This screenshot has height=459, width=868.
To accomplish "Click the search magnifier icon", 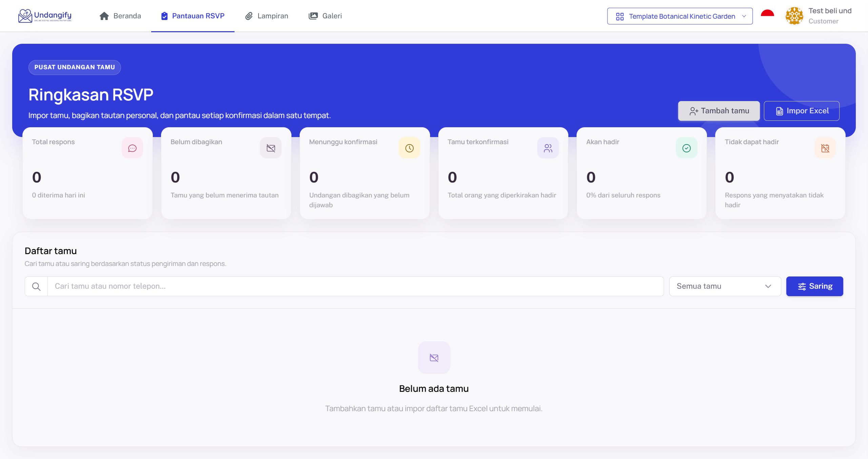I will [36, 286].
